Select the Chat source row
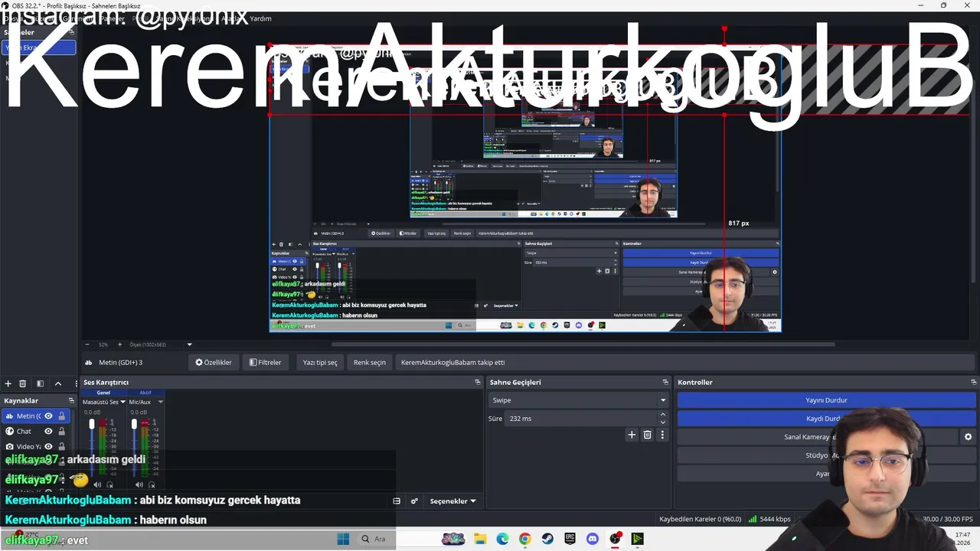The width and height of the screenshot is (980, 551). coord(36,431)
